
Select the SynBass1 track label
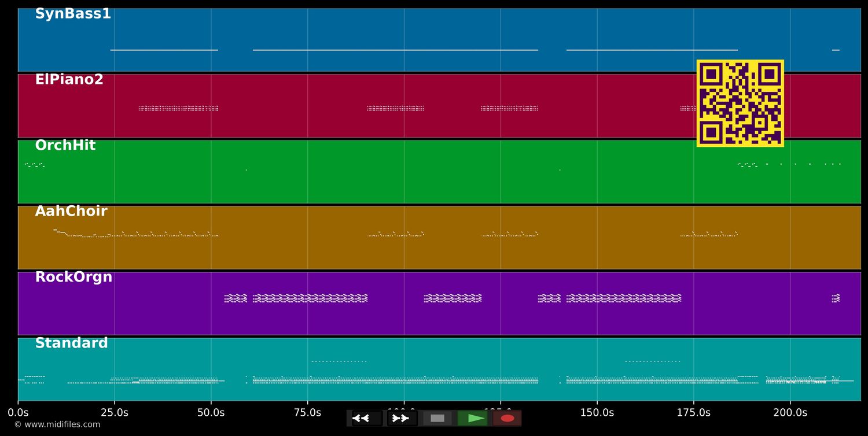pyautogui.click(x=73, y=14)
